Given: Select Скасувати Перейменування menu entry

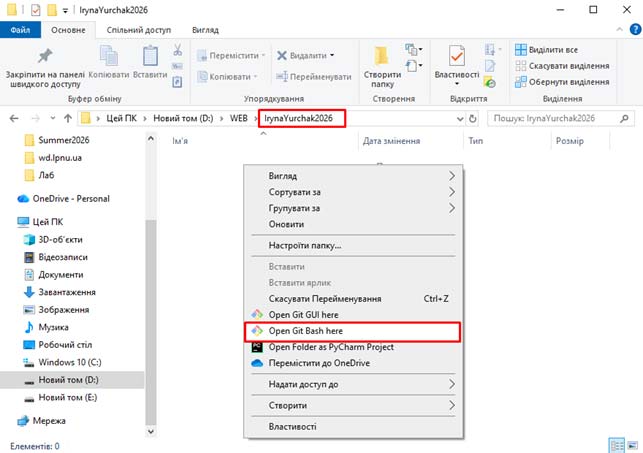Looking at the screenshot, I should 353,299.
